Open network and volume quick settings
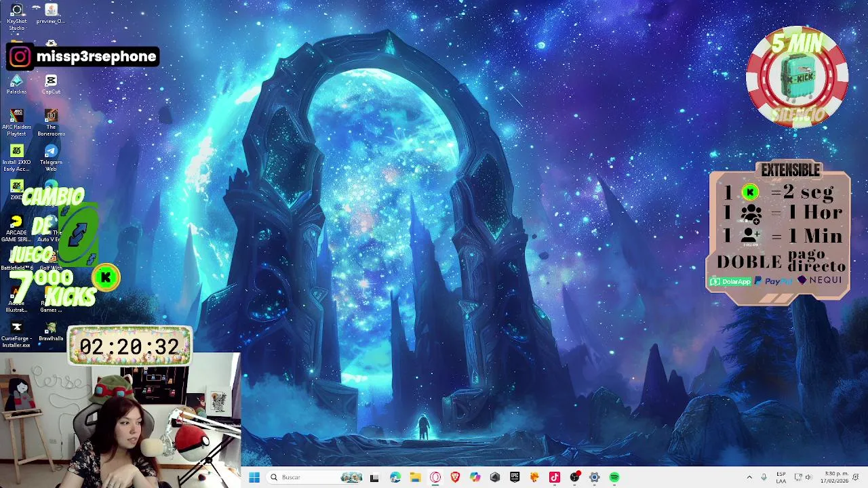868x488 pixels. [803, 477]
